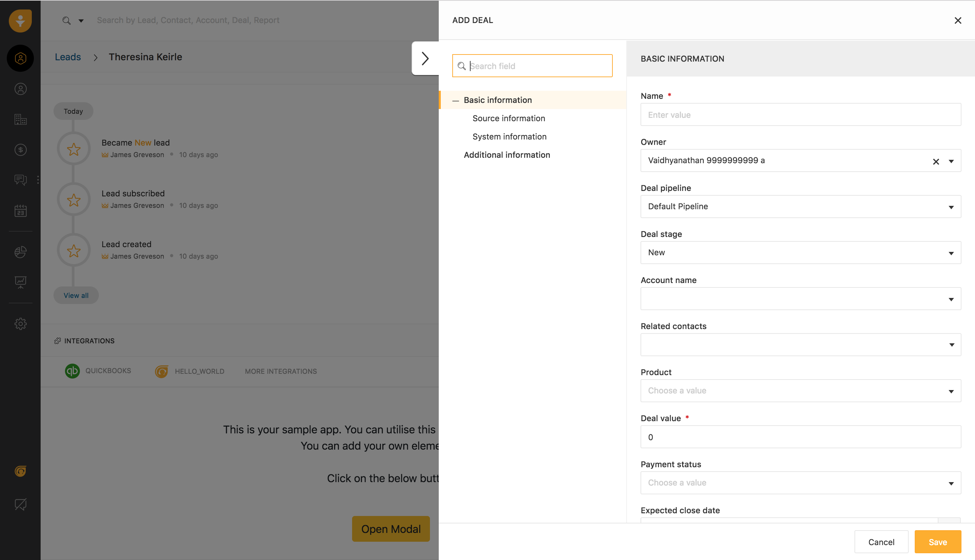
Task: Select the QUICKBOOKS integration tab label
Action: pyautogui.click(x=108, y=371)
